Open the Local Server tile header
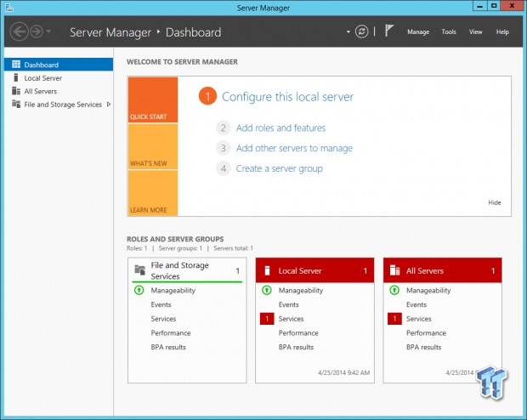The image size is (527, 420). 314,270
